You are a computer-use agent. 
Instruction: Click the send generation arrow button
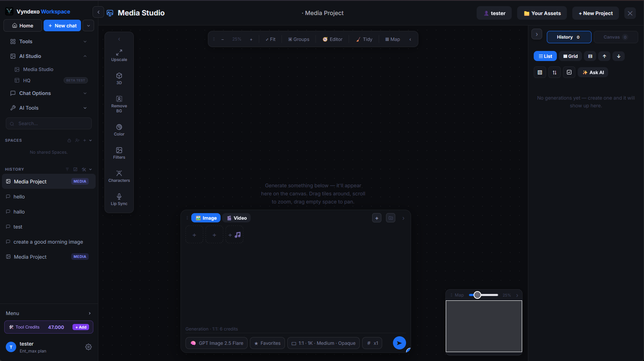point(400,343)
